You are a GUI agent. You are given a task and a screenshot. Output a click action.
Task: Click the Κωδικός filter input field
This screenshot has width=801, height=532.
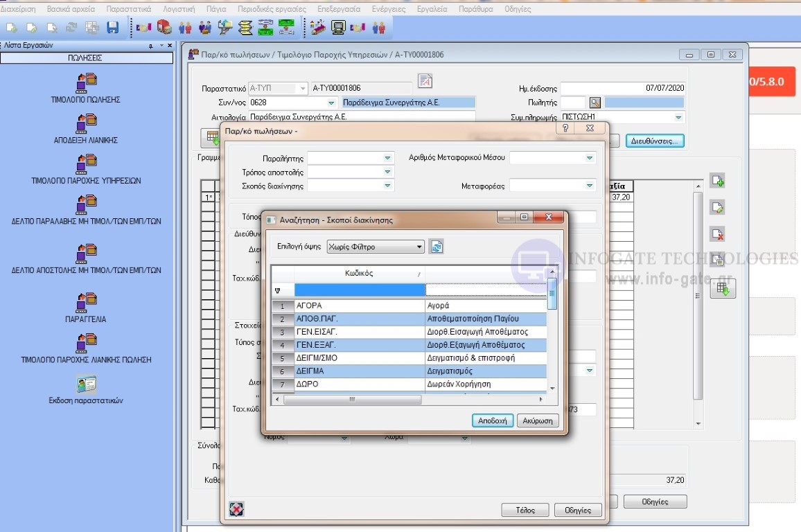pyautogui.click(x=359, y=290)
